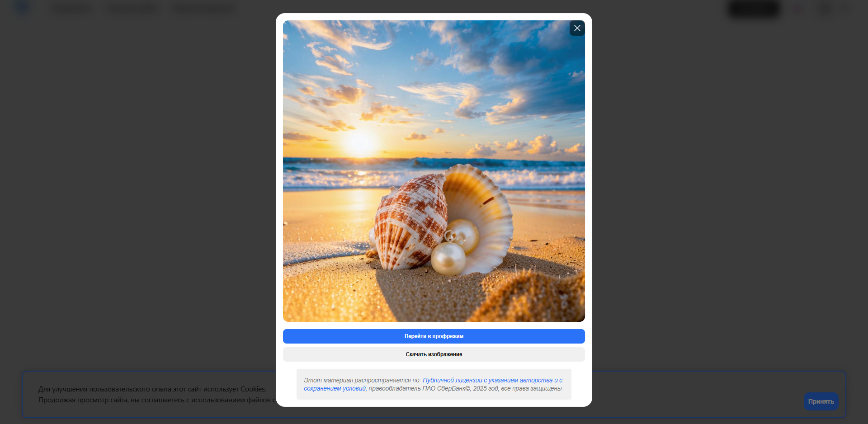Accept cookies with the Принять button
This screenshot has height=424, width=868.
tap(821, 401)
